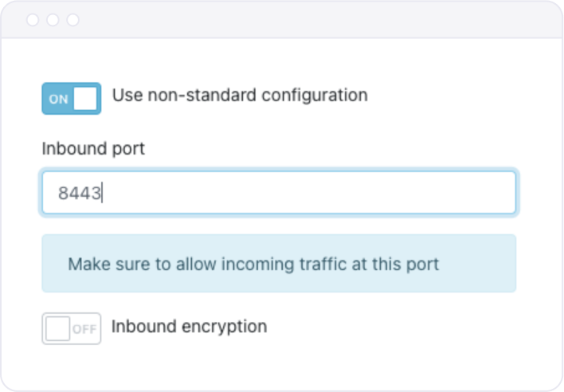This screenshot has width=564, height=392.
Task: Click the word 'configuration' in toggle label
Action: click(315, 96)
